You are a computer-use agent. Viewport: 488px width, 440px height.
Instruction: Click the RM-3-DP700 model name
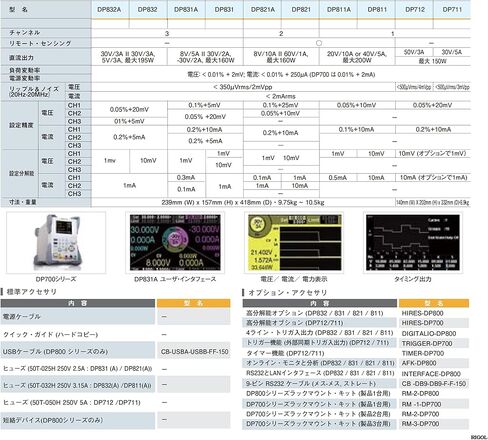pyautogui.click(x=420, y=424)
